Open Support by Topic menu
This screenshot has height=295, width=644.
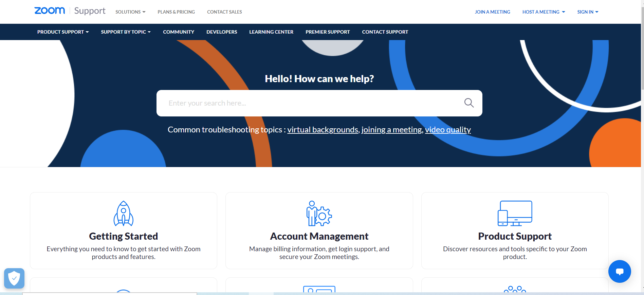click(126, 32)
